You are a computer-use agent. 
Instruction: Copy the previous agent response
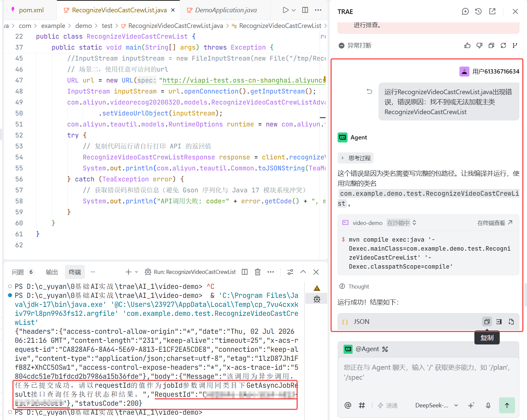[x=491, y=46]
